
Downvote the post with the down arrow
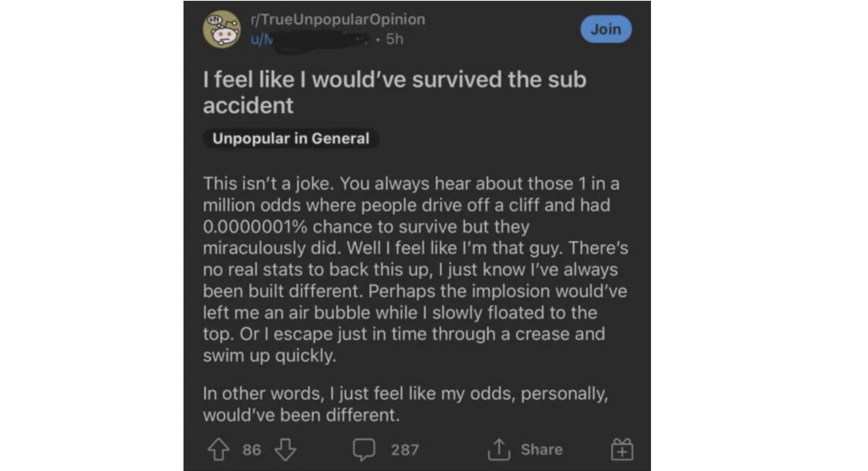[x=285, y=450]
